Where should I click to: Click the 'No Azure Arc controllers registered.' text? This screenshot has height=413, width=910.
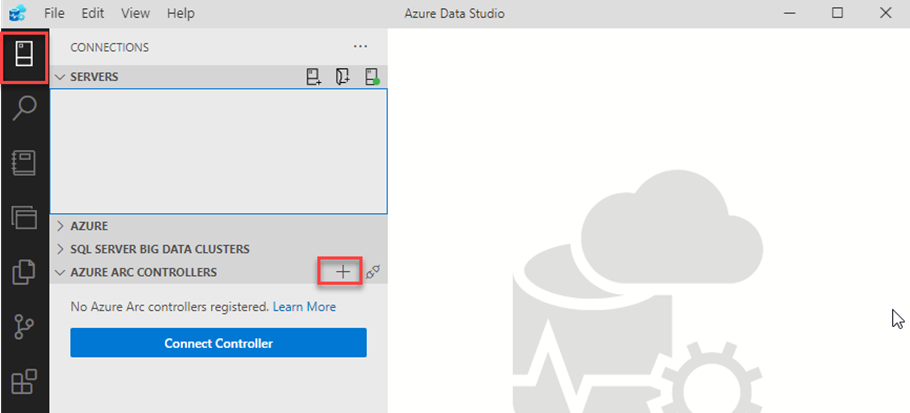coord(170,306)
